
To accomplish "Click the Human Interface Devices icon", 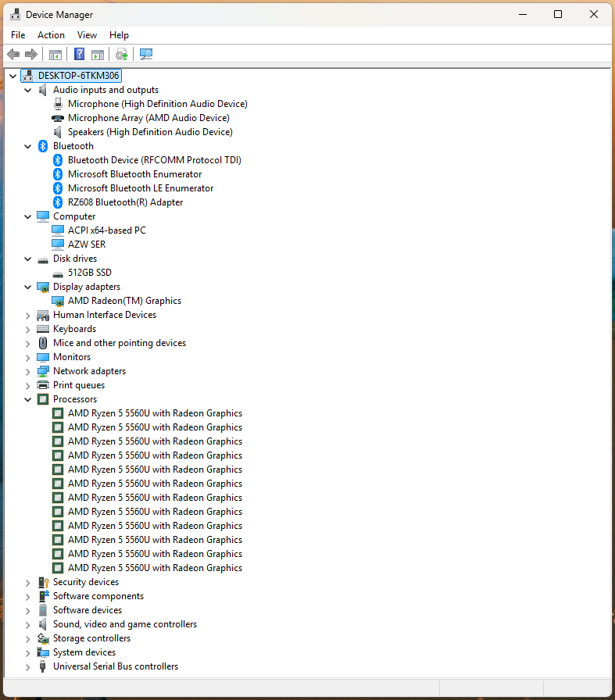I will click(43, 315).
